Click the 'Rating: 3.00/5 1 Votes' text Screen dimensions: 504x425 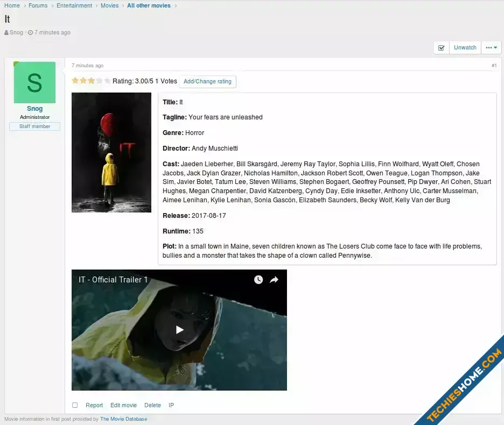[x=145, y=81]
